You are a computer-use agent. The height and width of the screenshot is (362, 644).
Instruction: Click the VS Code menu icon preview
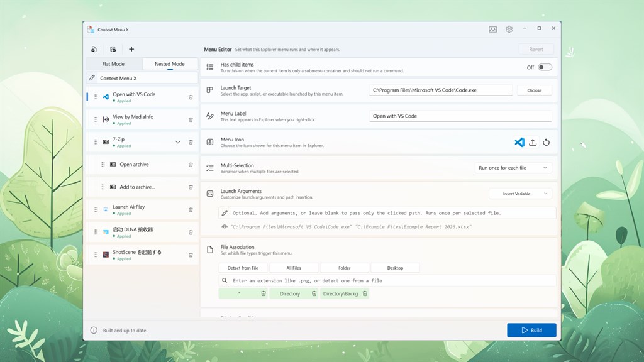coord(519,143)
